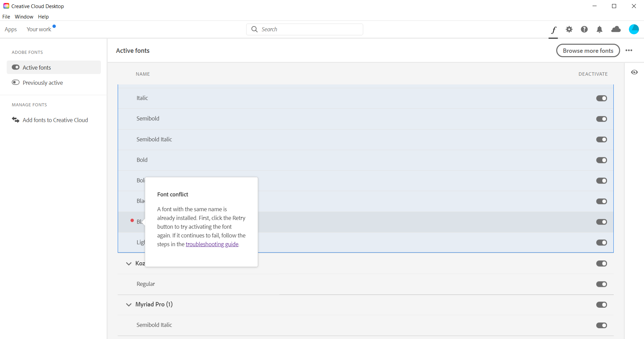Deactivate the Semibold font toggle

(x=601, y=119)
